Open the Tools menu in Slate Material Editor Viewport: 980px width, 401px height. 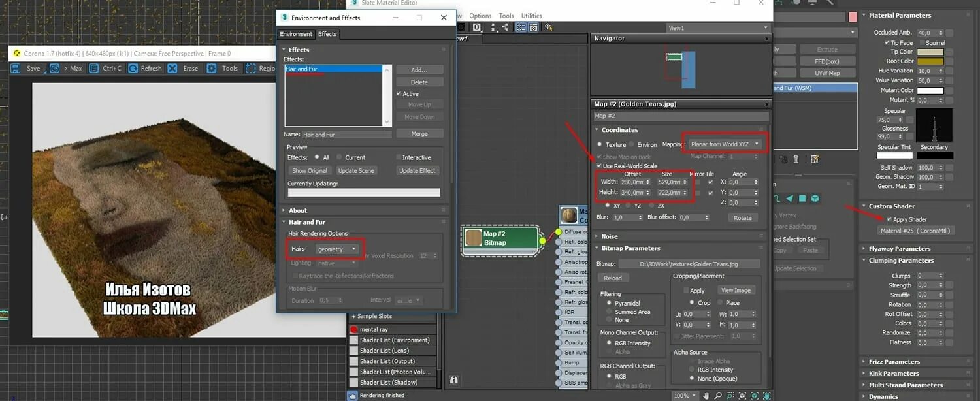pos(506,16)
